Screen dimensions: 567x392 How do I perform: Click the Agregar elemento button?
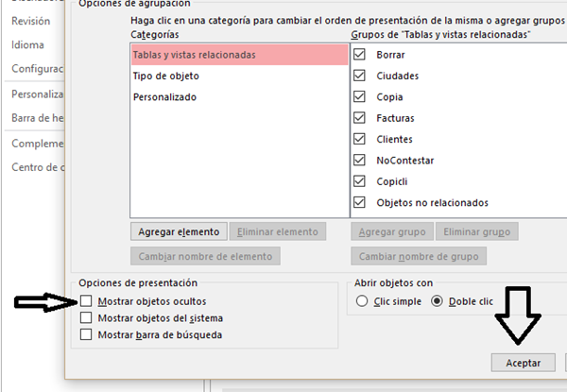pos(179,231)
